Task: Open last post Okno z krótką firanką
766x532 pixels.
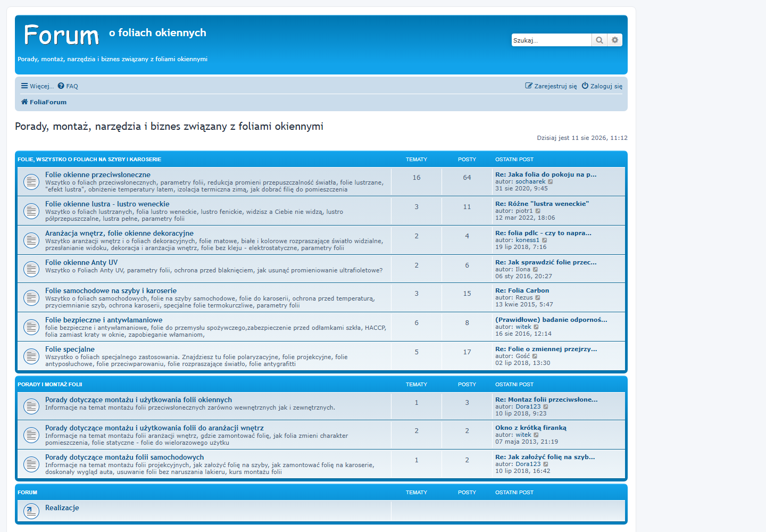Action: [x=531, y=428]
